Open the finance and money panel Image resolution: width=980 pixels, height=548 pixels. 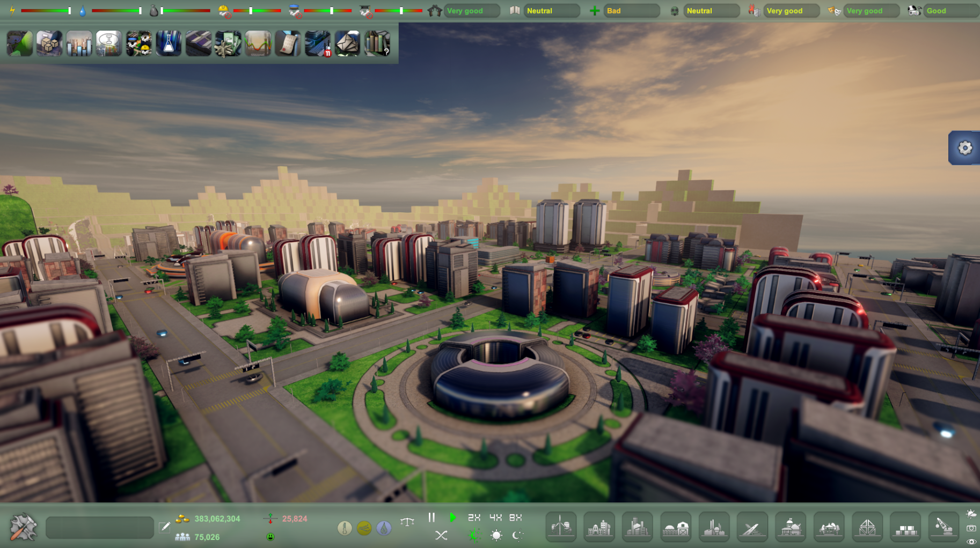[x=228, y=43]
